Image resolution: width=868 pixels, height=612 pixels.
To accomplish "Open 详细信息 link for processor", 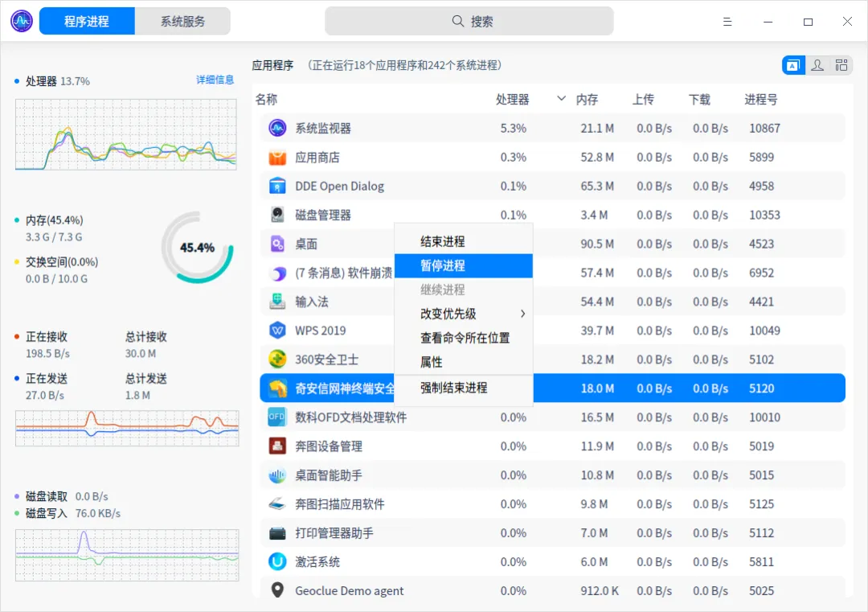I will pyautogui.click(x=215, y=80).
